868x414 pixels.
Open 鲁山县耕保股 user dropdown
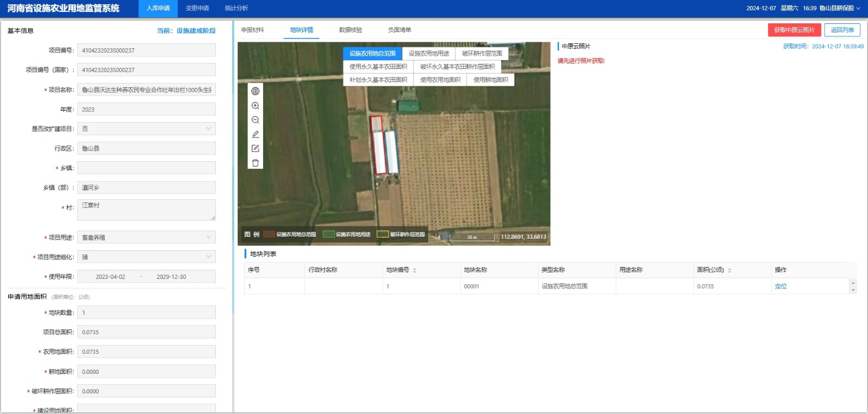pyautogui.click(x=840, y=8)
